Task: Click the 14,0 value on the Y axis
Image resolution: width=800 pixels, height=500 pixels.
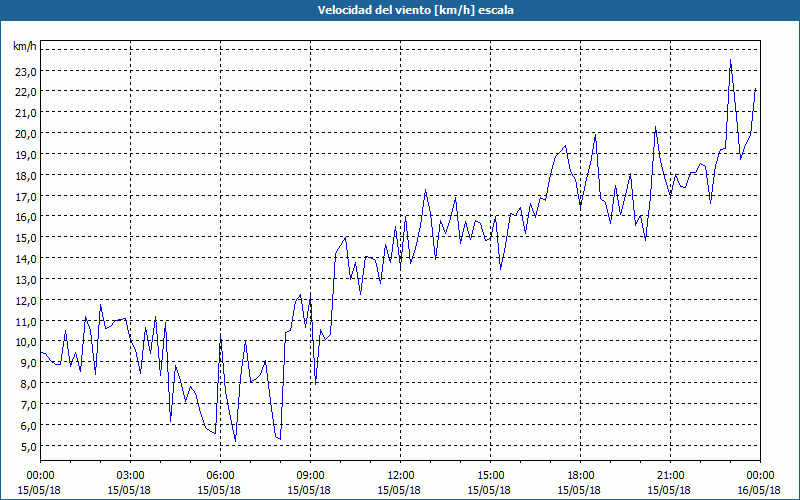Action: coord(26,259)
